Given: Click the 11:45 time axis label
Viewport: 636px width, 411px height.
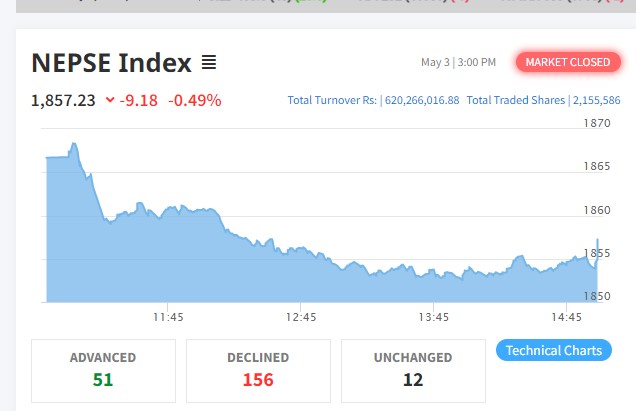Looking at the screenshot, I should click(x=168, y=317).
